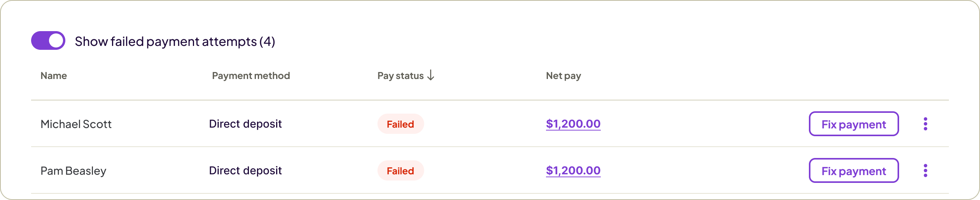Click Direct deposit in Pam Beasley's row
The image size is (980, 200).
click(x=245, y=171)
